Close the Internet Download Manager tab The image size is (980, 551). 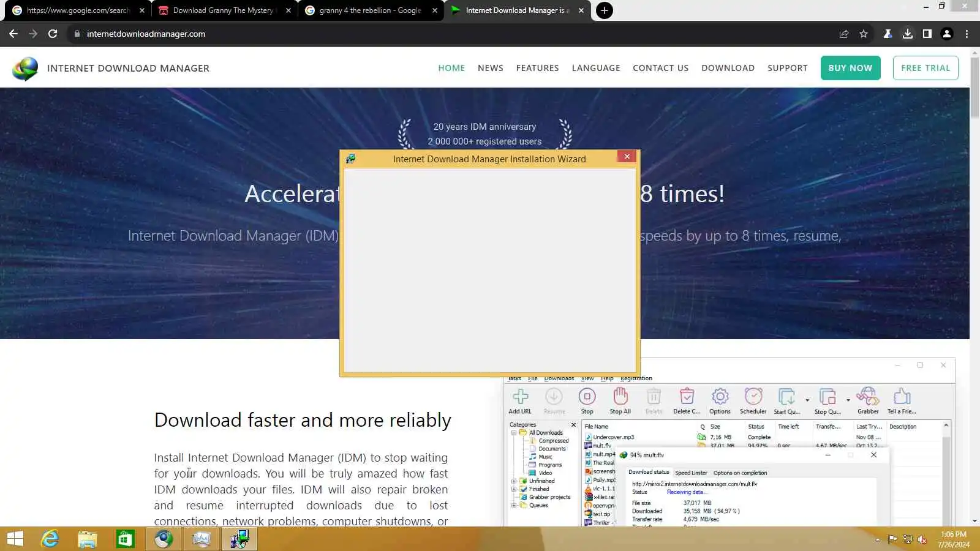[581, 10]
